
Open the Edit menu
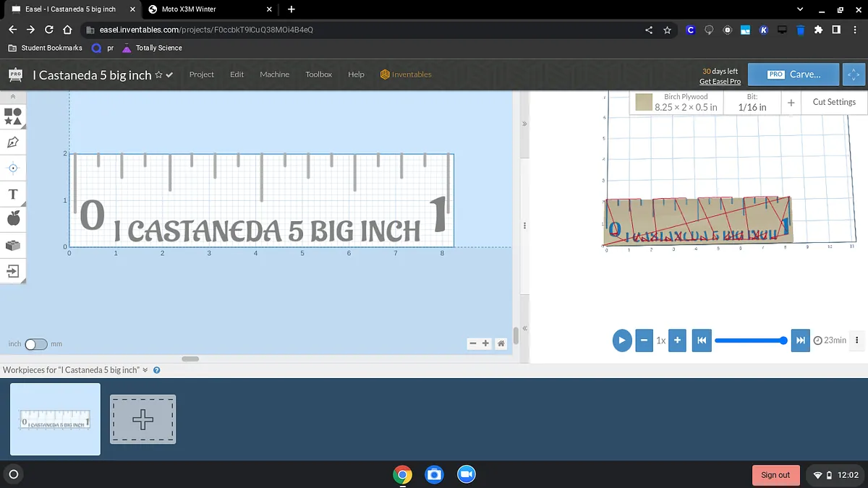point(237,74)
